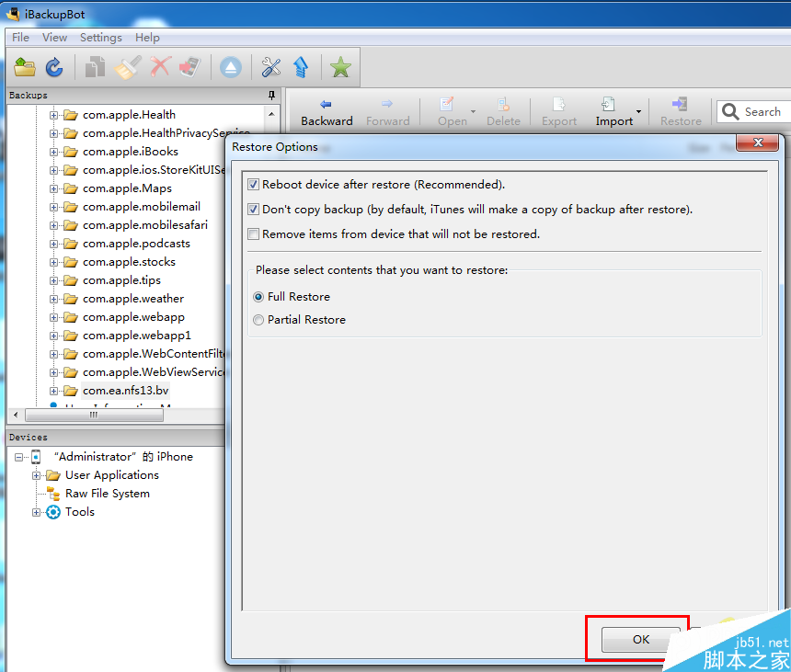Select com.apple.tips folder
Image resolution: width=791 pixels, height=672 pixels.
coord(121,280)
